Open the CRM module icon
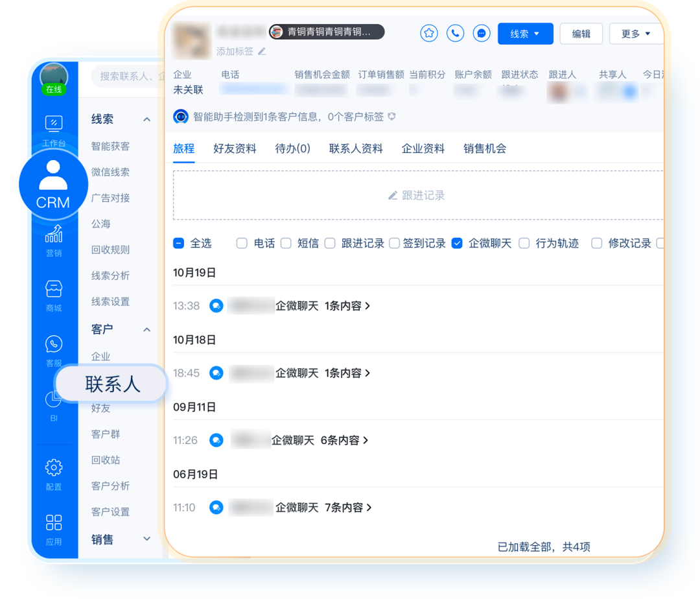 click(53, 184)
